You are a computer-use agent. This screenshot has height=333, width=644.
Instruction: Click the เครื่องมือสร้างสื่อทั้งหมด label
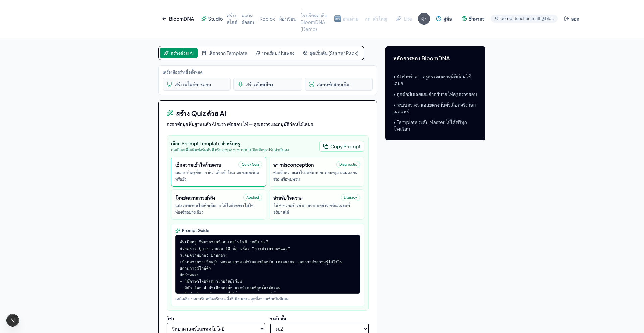(182, 72)
